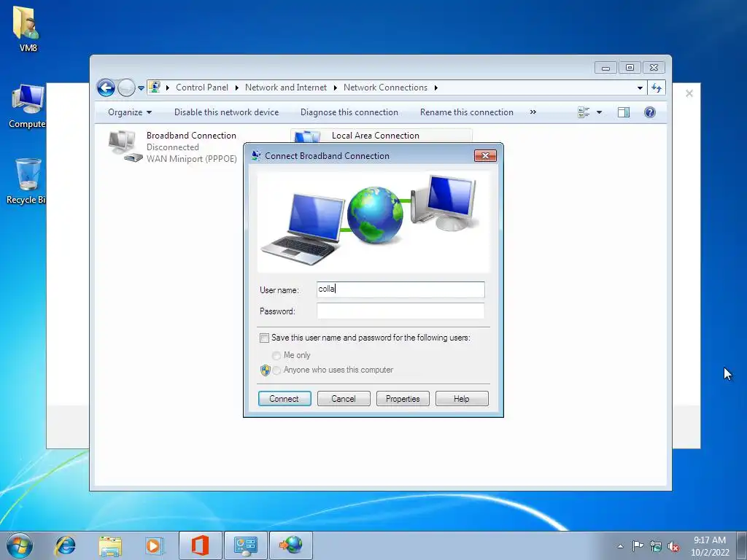Open the Windows Start menu
Image resolution: width=747 pixels, height=560 pixels.
click(x=20, y=545)
